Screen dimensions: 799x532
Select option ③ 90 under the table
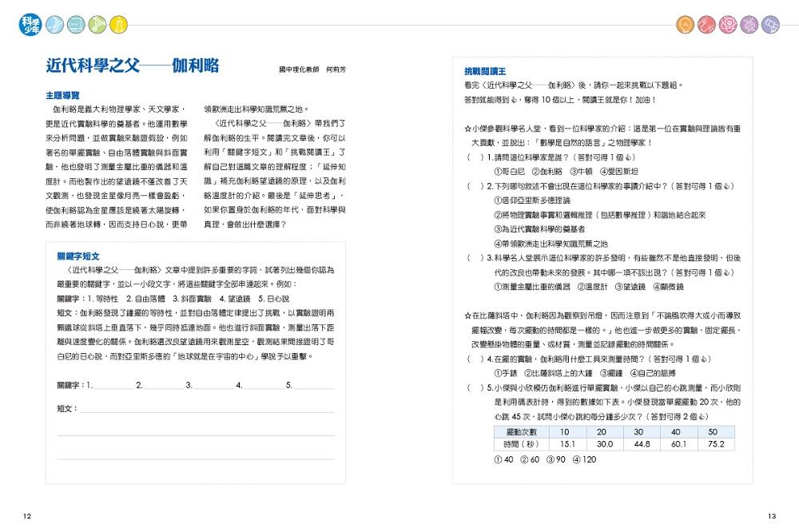point(556,459)
